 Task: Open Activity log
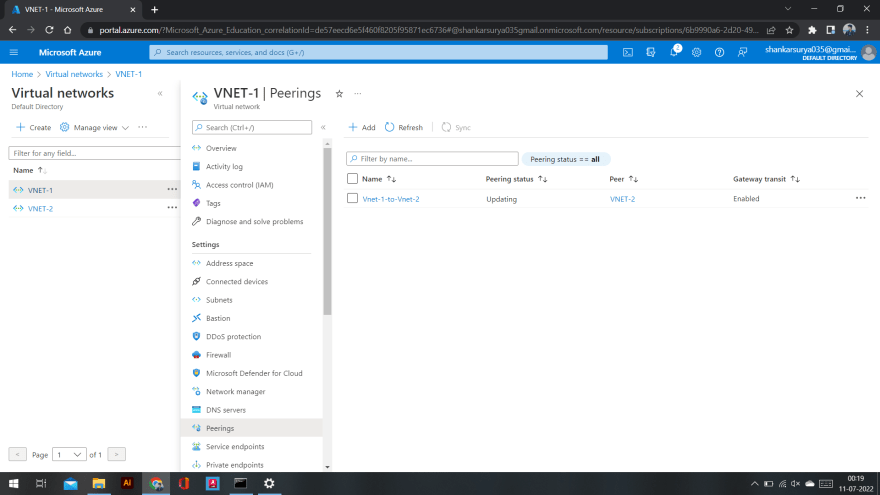tap(224, 167)
